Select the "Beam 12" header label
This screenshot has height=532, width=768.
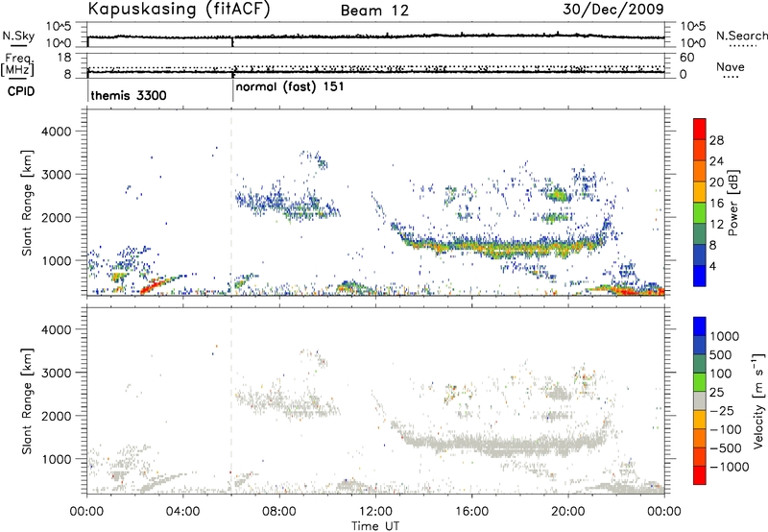pos(374,11)
